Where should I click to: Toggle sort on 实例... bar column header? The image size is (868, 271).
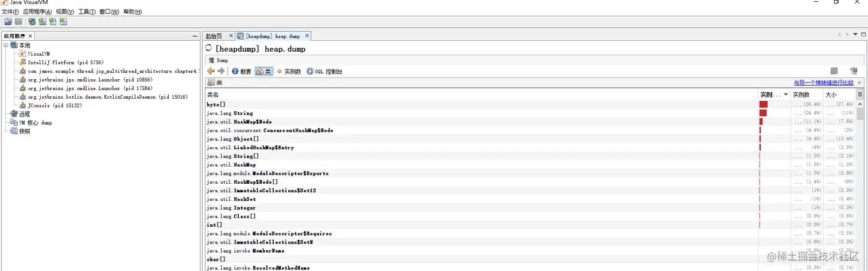(774, 94)
